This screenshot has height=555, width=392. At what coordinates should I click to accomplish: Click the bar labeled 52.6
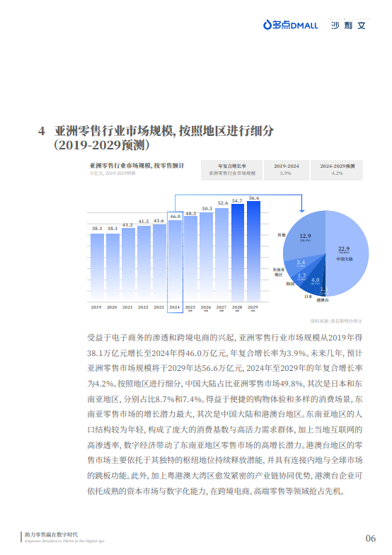point(221,255)
